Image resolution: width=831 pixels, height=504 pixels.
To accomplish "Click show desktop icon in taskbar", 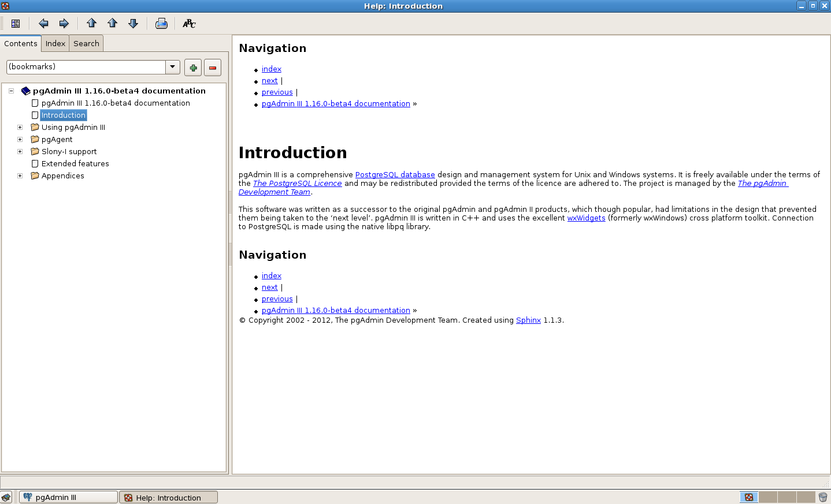I will [6, 497].
